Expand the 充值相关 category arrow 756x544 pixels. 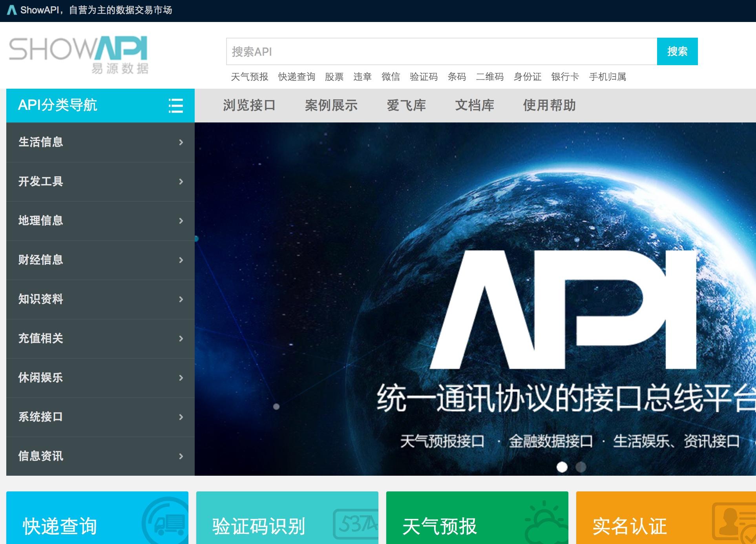pyautogui.click(x=181, y=338)
